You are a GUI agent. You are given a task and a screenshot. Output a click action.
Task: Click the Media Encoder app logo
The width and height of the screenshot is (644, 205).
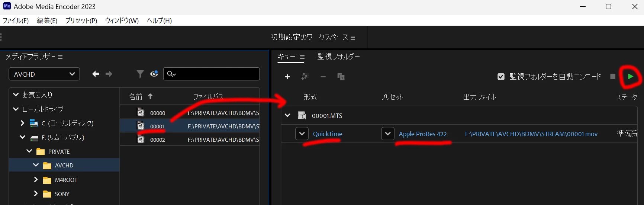(x=7, y=6)
